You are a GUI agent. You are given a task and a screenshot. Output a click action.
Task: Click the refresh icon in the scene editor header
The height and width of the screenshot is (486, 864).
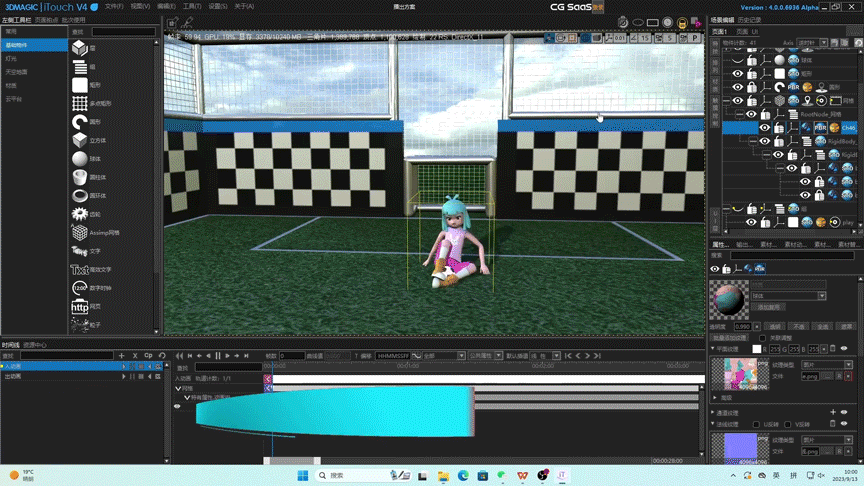click(x=858, y=42)
